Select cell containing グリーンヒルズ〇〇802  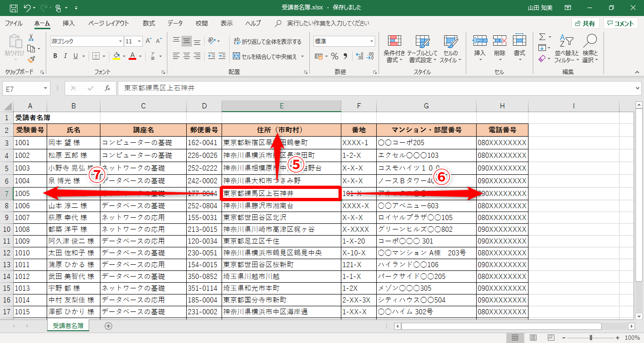click(426, 229)
